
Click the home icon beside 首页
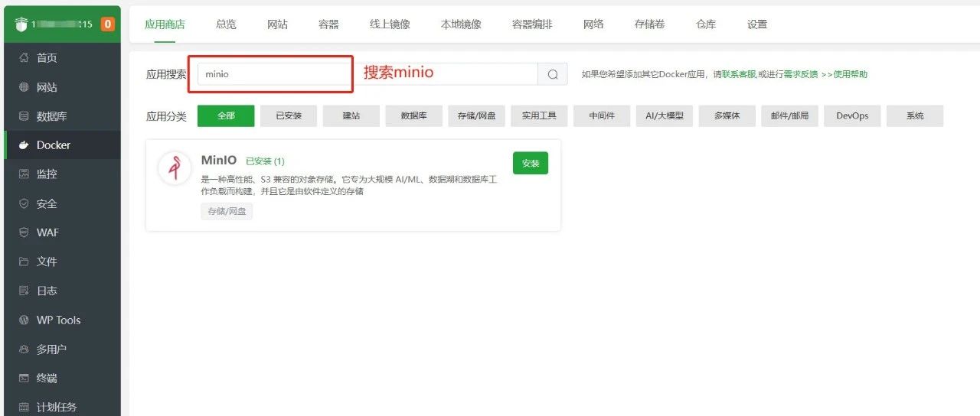tap(24, 58)
